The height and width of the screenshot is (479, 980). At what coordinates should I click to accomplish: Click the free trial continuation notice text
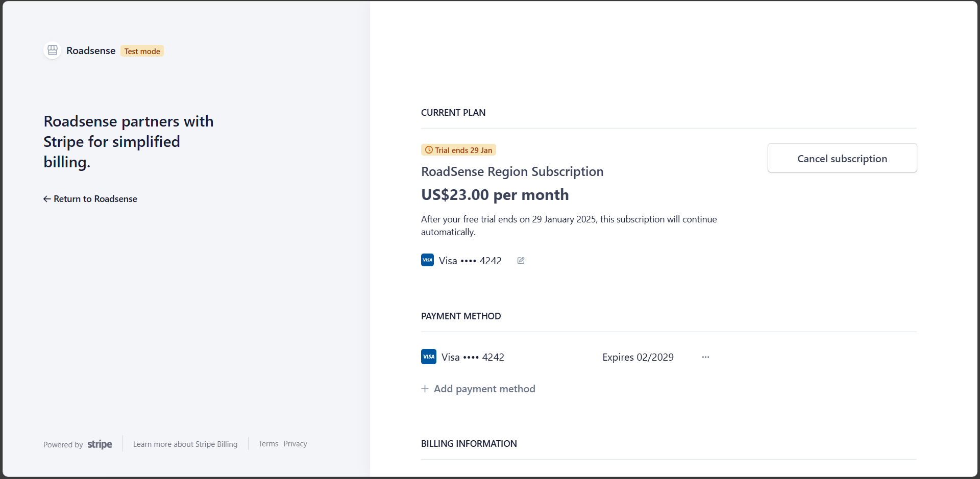[x=569, y=225]
